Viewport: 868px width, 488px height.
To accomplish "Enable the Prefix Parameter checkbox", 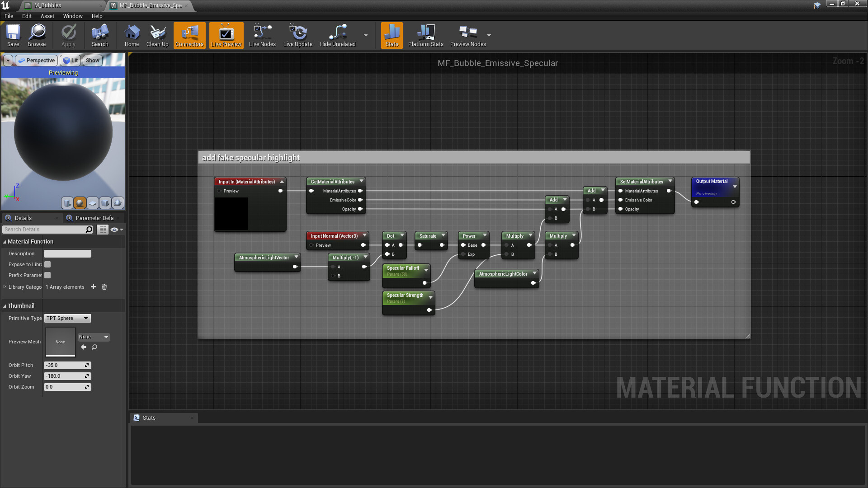I will pos(47,275).
